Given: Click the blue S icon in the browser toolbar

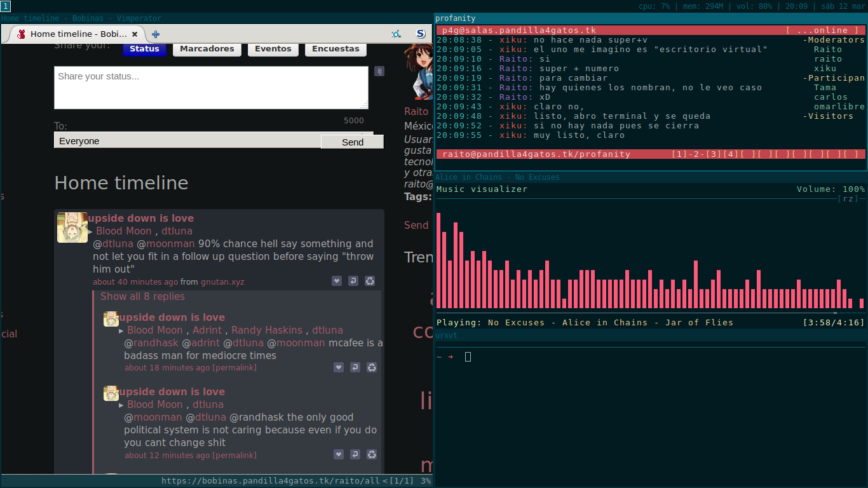Looking at the screenshot, I should pyautogui.click(x=420, y=34).
